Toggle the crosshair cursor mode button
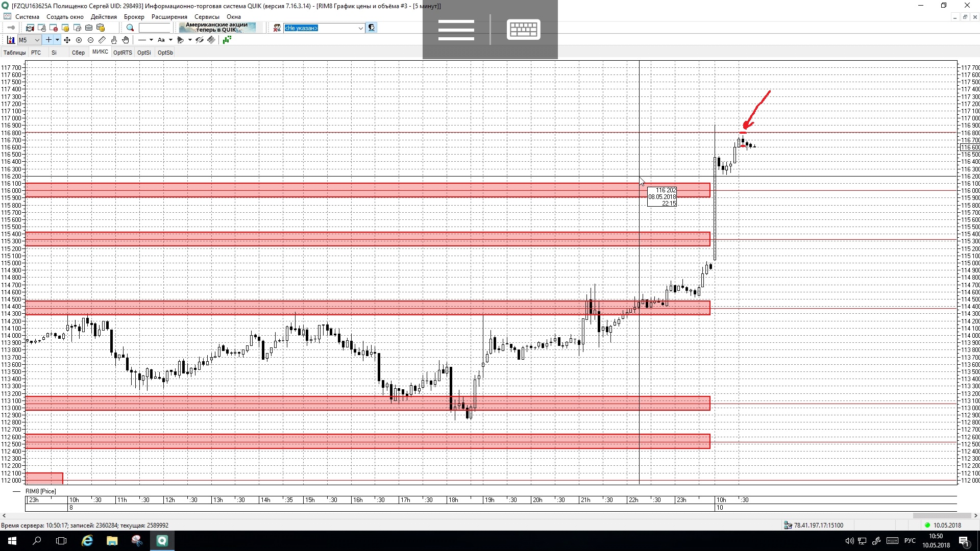This screenshot has height=551, width=980. pyautogui.click(x=48, y=40)
